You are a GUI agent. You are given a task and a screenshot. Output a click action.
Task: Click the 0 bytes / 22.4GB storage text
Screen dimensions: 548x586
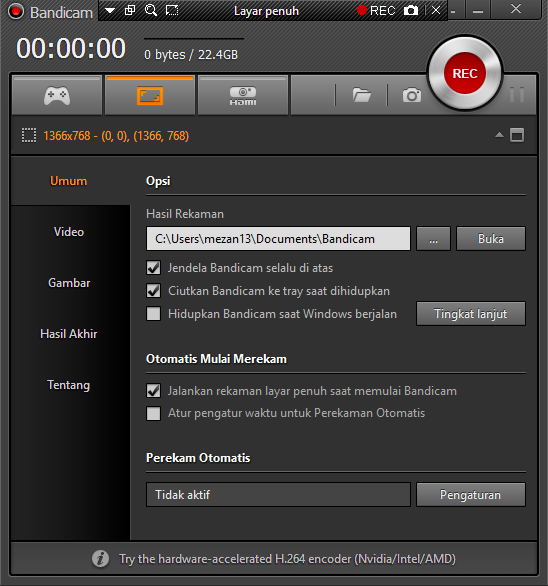(191, 55)
